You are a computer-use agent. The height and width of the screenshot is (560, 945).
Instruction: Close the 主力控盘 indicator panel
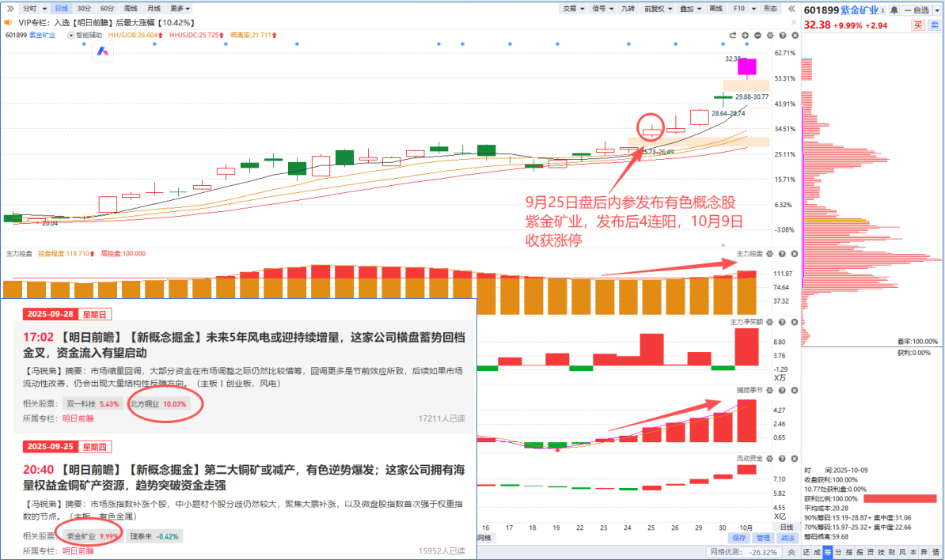pos(795,254)
